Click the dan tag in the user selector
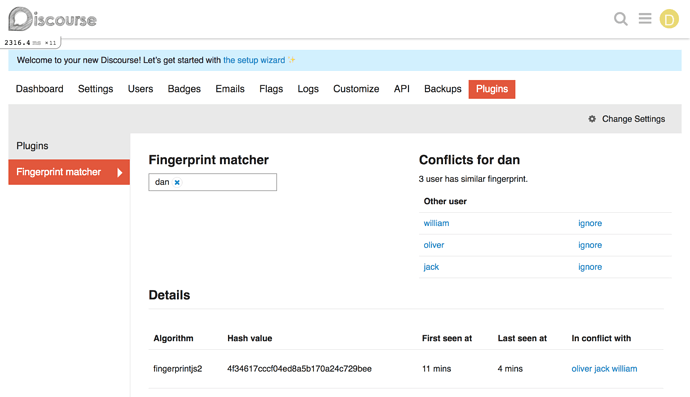Viewport: 690px width, 397px height. click(162, 182)
